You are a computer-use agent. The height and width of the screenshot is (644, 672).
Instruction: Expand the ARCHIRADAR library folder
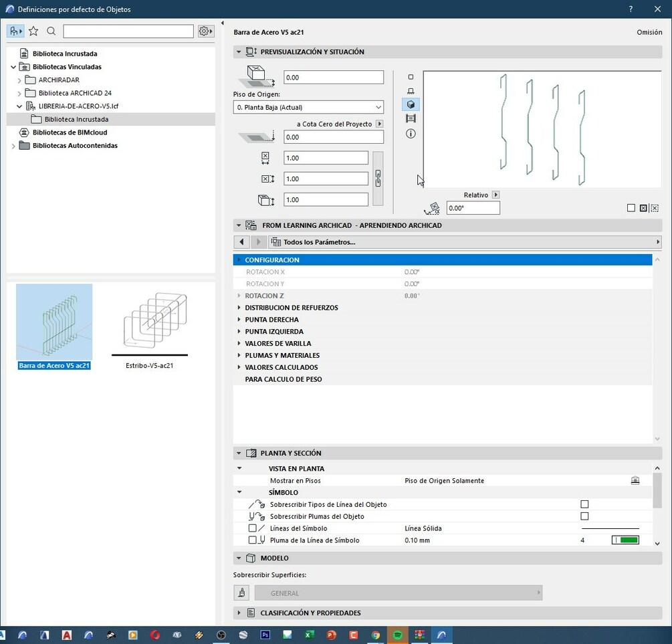[x=19, y=80]
